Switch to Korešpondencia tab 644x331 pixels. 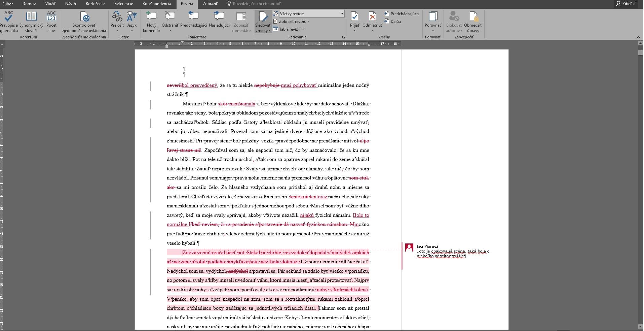coord(157,4)
